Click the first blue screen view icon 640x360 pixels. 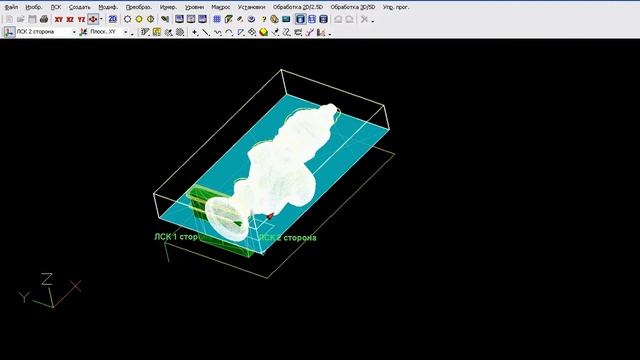tap(179, 19)
